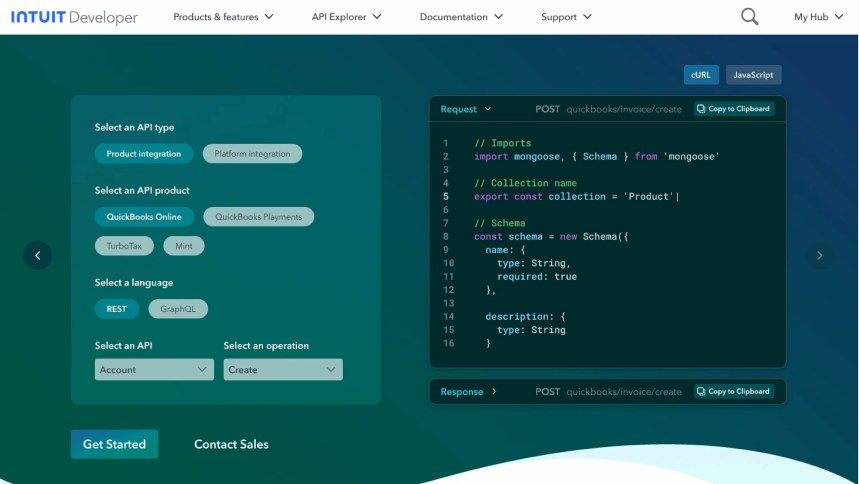
Task: Click Get Started button
Action: 114,444
